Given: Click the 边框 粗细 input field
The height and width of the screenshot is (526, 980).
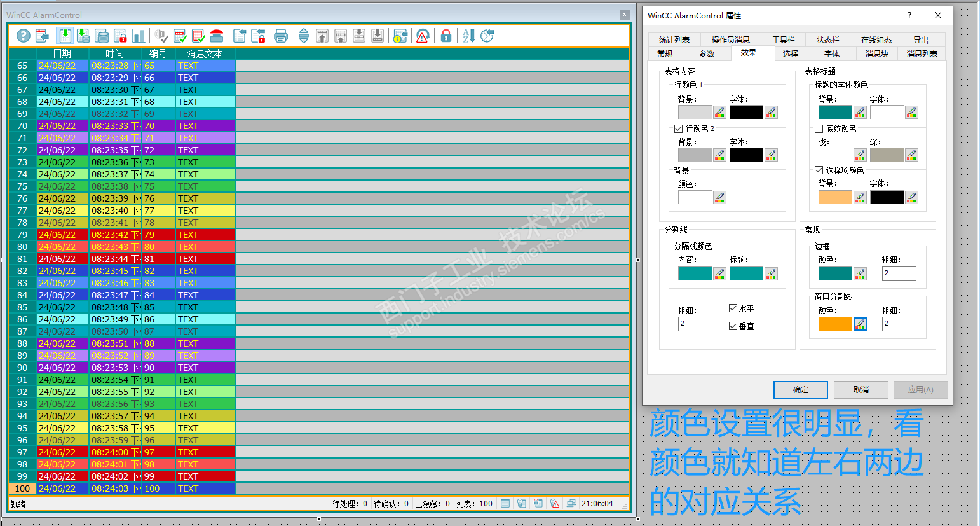Looking at the screenshot, I should [x=899, y=273].
